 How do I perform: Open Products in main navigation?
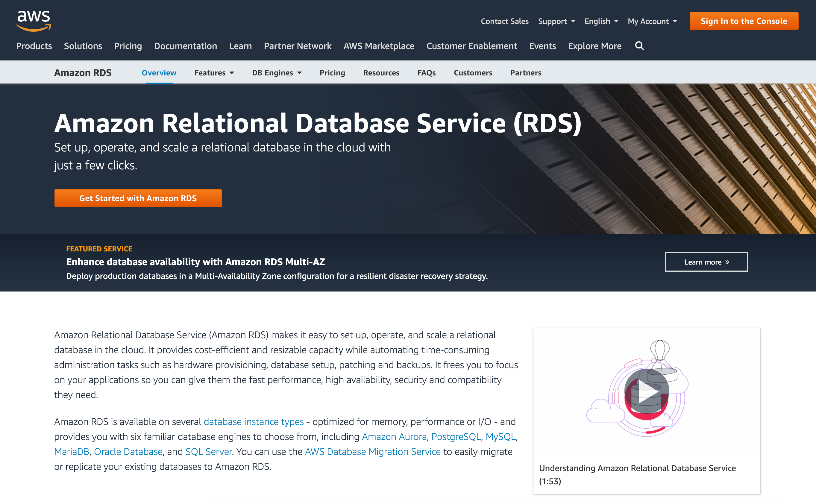click(x=34, y=46)
